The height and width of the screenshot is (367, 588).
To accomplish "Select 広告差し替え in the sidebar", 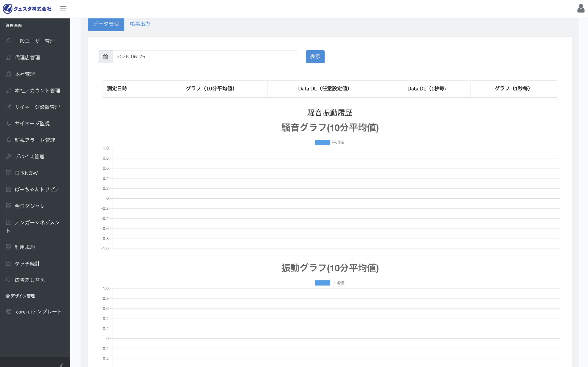I will point(35,280).
